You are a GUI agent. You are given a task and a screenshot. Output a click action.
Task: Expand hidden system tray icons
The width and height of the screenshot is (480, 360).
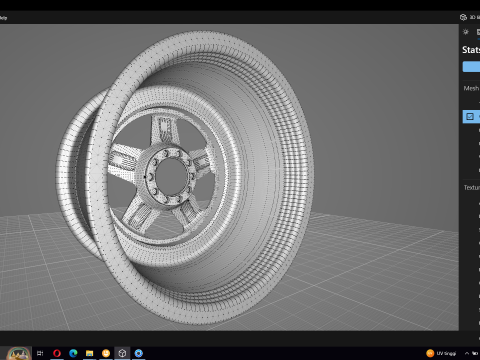[x=467, y=353]
